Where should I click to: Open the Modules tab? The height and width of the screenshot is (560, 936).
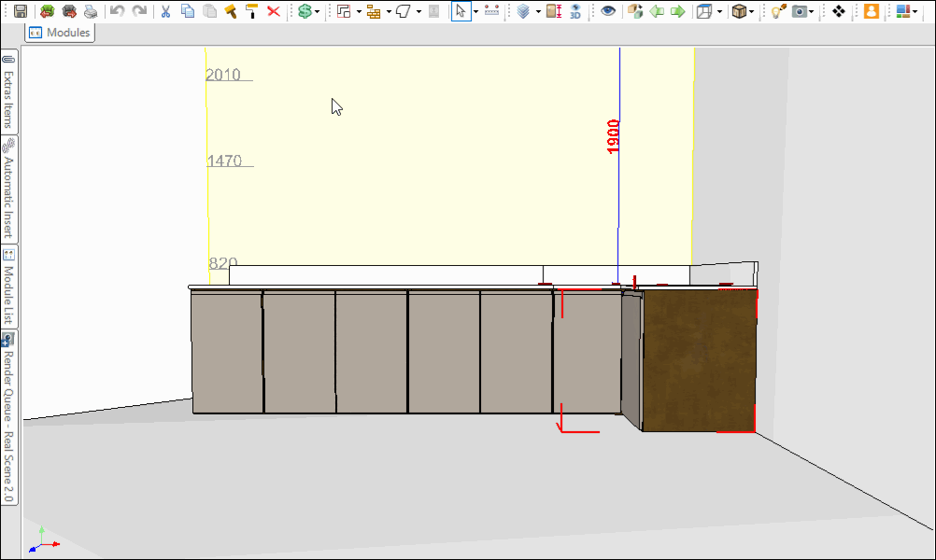click(60, 33)
